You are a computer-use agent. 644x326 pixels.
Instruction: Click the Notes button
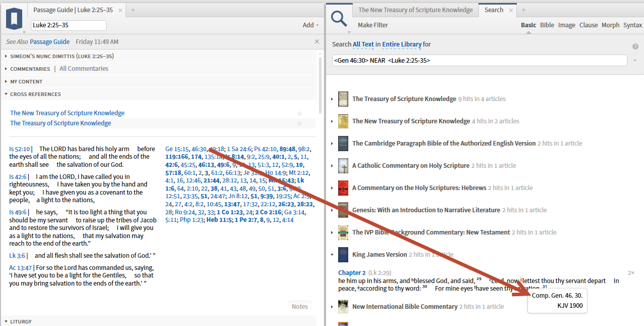click(300, 306)
